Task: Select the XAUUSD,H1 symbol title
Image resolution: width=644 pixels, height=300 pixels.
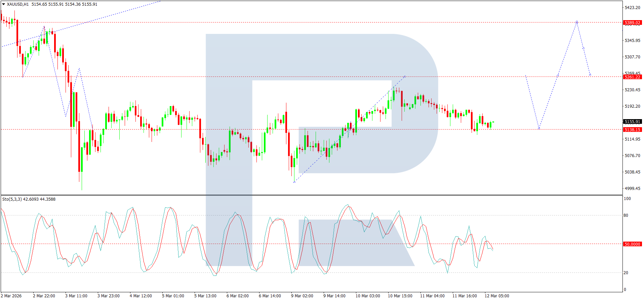Action: point(18,4)
